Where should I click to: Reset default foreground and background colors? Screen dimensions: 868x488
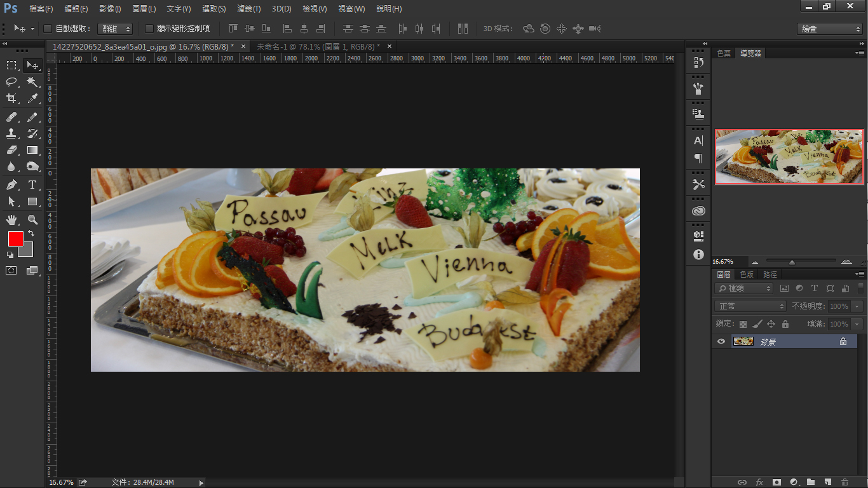coord(10,255)
